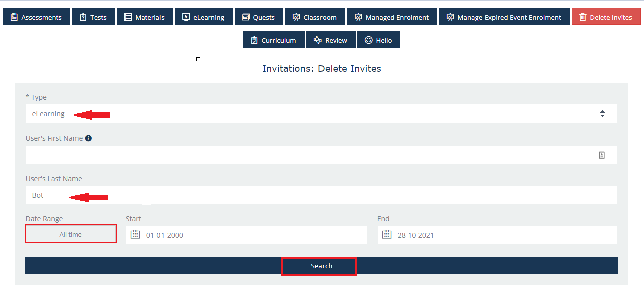This screenshot has height=286, width=644.
Task: Click the info icon beside User's First Name
Action: click(88, 138)
